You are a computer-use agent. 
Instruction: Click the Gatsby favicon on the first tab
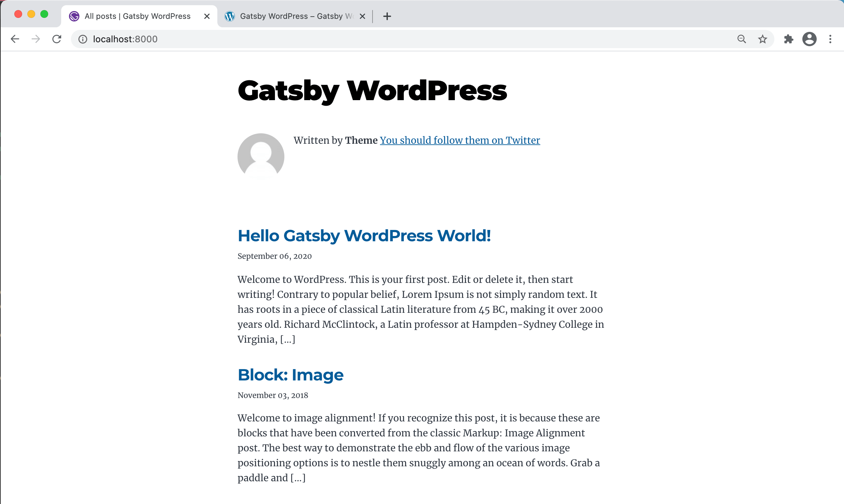point(74,16)
